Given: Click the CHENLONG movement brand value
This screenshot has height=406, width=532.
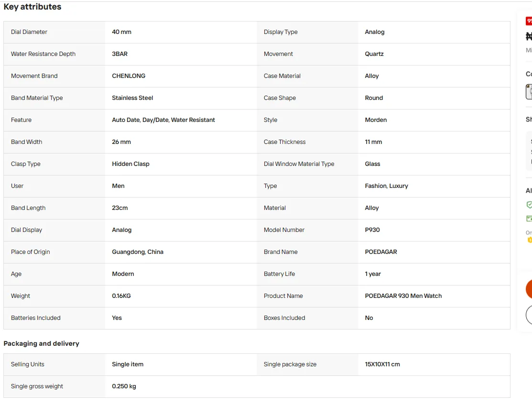Looking at the screenshot, I should point(129,76).
